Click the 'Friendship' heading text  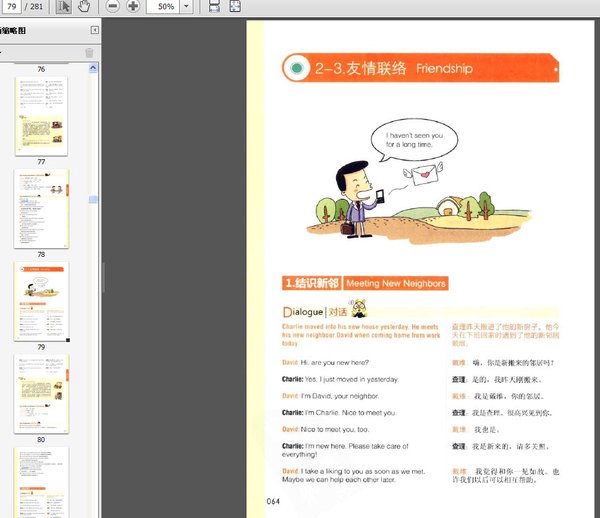point(444,68)
